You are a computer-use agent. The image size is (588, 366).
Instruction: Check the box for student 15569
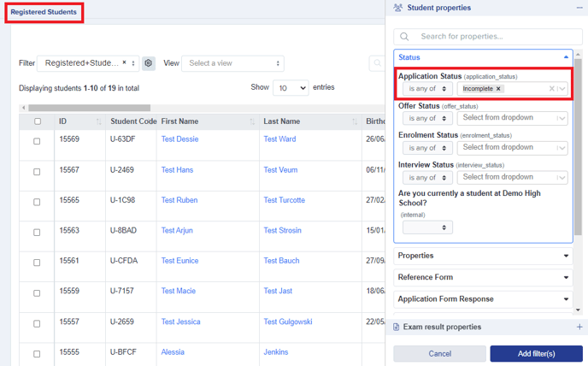coord(37,141)
